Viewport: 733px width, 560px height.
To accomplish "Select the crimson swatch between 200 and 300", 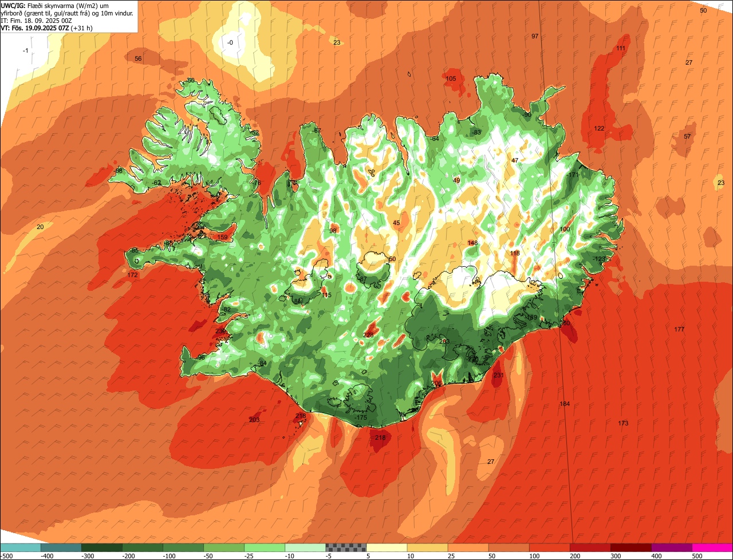I will [x=590, y=547].
